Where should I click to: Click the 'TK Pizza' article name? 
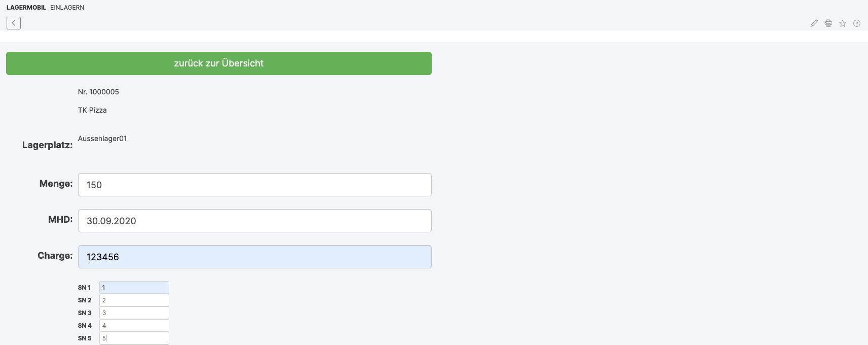click(x=92, y=110)
